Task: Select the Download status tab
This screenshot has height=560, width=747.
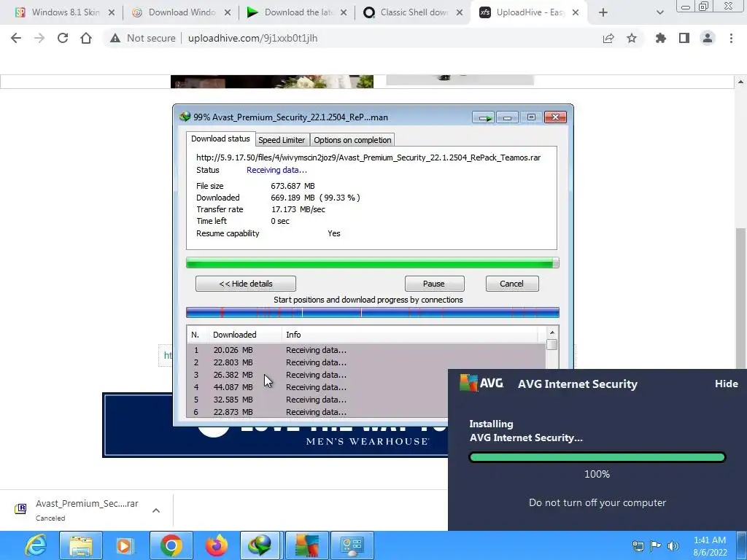Action: pyautogui.click(x=220, y=139)
